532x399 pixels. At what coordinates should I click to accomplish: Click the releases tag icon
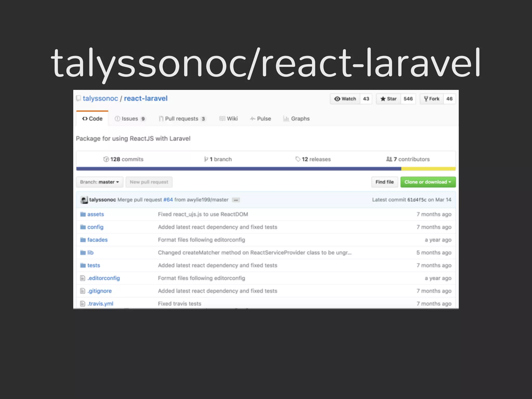point(298,159)
